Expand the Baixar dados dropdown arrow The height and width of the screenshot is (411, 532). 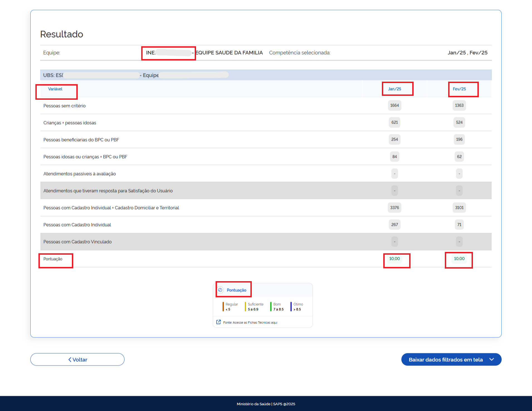pyautogui.click(x=492, y=359)
